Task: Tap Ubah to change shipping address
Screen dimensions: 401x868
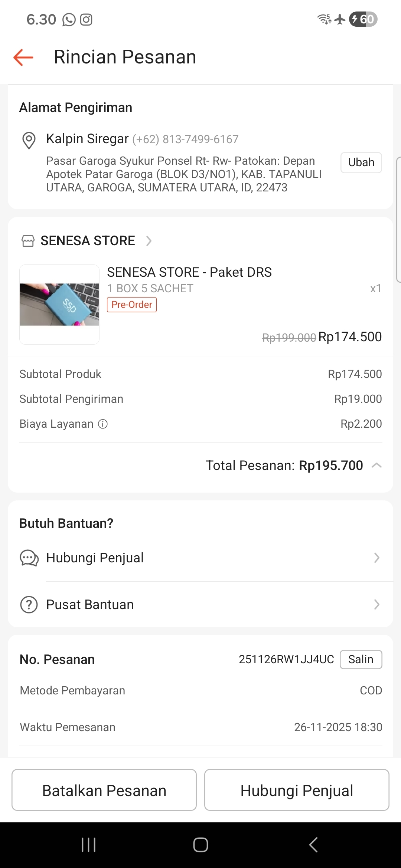Action: 361,162
